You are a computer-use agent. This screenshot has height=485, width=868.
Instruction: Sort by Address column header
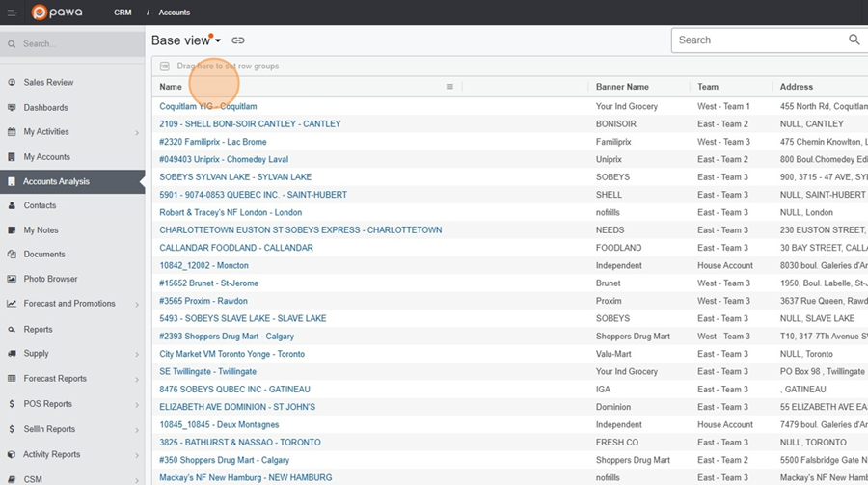(796, 87)
